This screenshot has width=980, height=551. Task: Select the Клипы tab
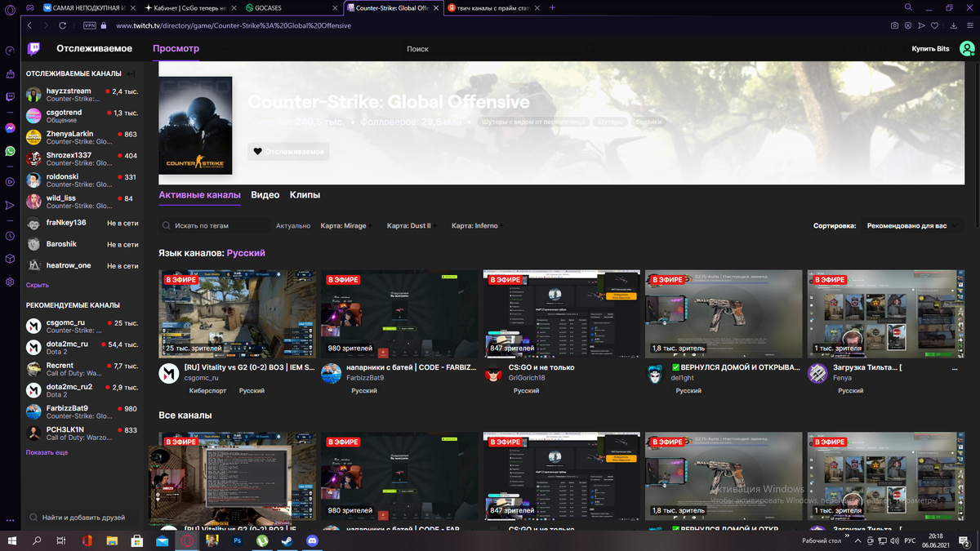(305, 195)
